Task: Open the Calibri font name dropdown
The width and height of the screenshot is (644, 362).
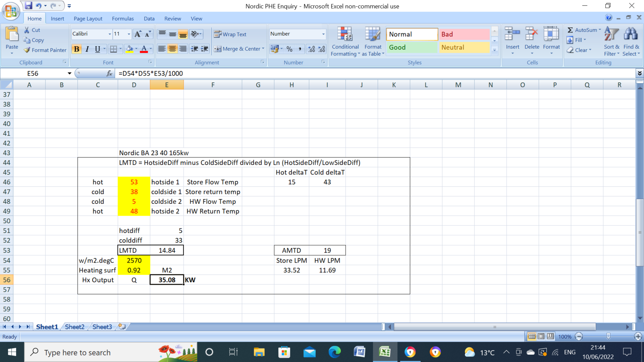Action: point(109,34)
